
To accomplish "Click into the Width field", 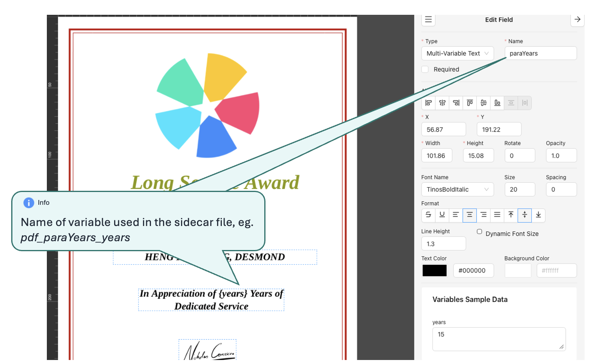I will click(x=437, y=156).
